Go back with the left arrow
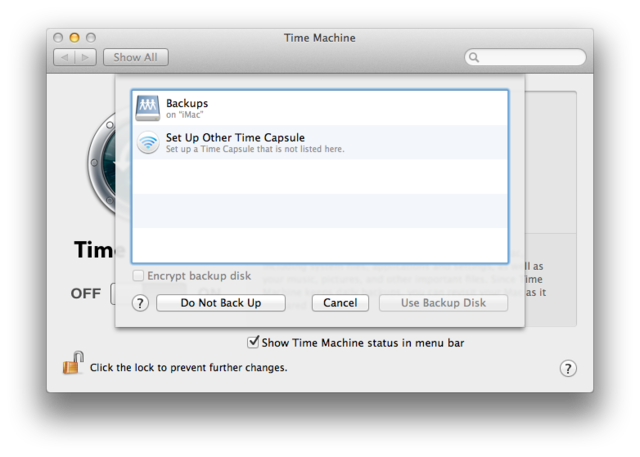 64,57
